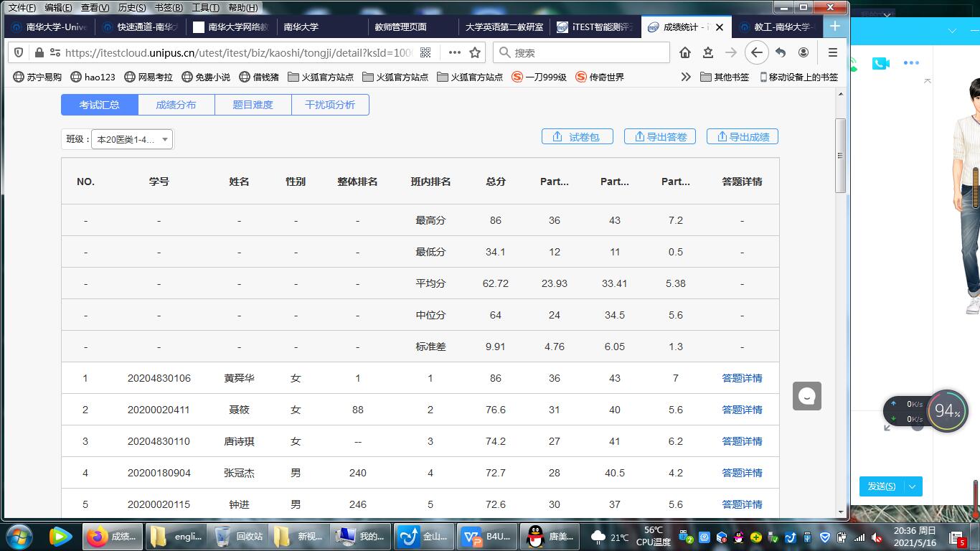The image size is (980, 551).
Task: Open dropdown arrow beside 发送 button
Action: coord(913,486)
